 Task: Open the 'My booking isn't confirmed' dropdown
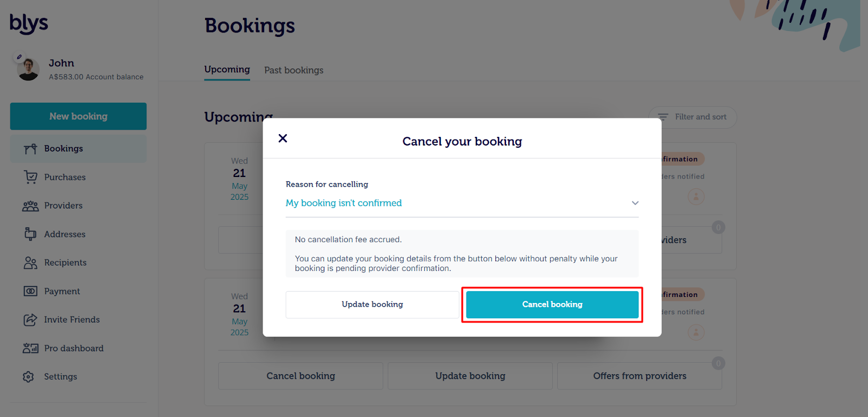(344, 203)
